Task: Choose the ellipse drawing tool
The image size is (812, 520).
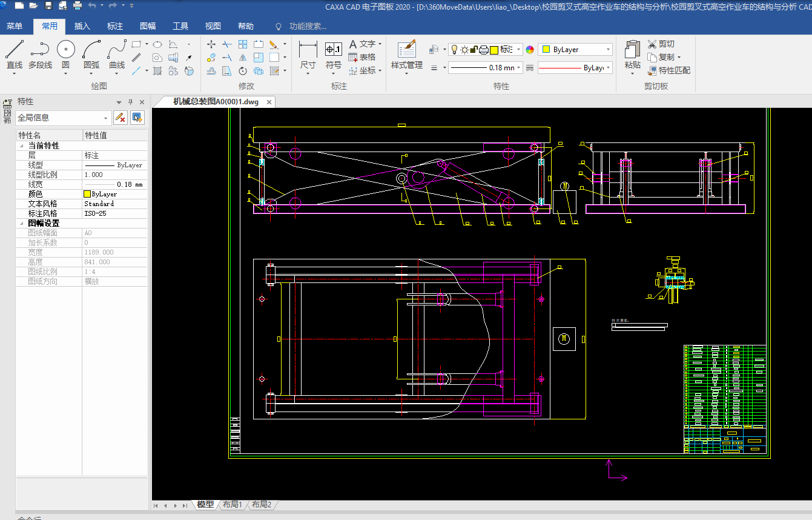Action: click(x=157, y=44)
